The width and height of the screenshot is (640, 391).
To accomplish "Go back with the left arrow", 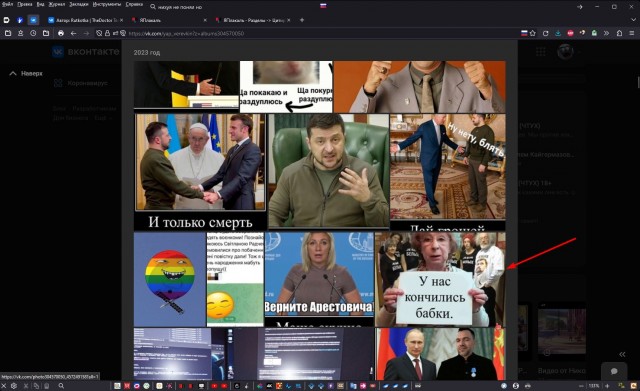I will click(73, 33).
